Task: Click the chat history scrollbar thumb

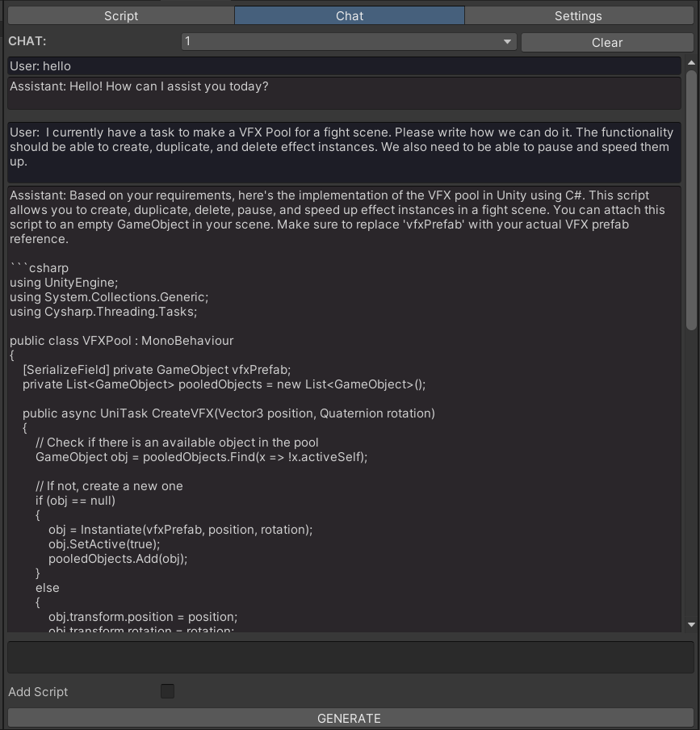Action: click(691, 198)
